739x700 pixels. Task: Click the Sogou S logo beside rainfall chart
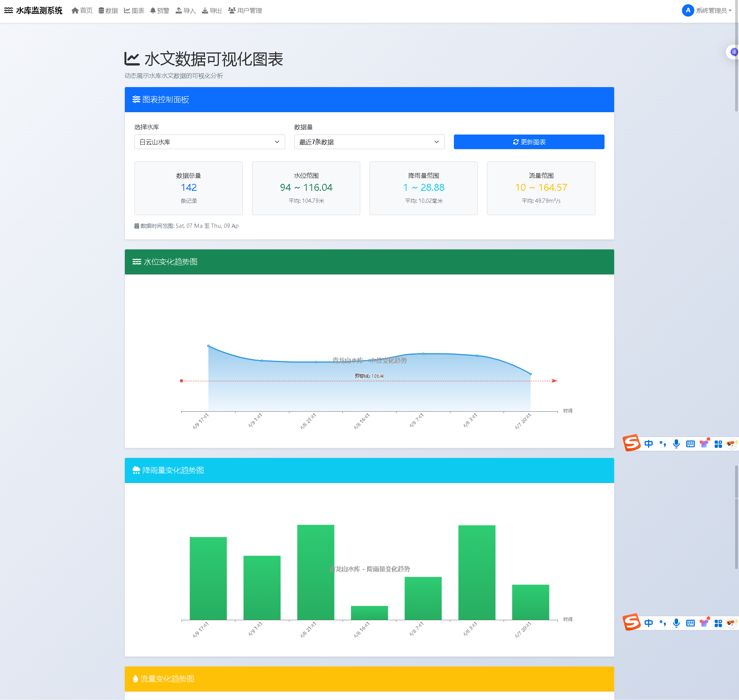pos(632,622)
